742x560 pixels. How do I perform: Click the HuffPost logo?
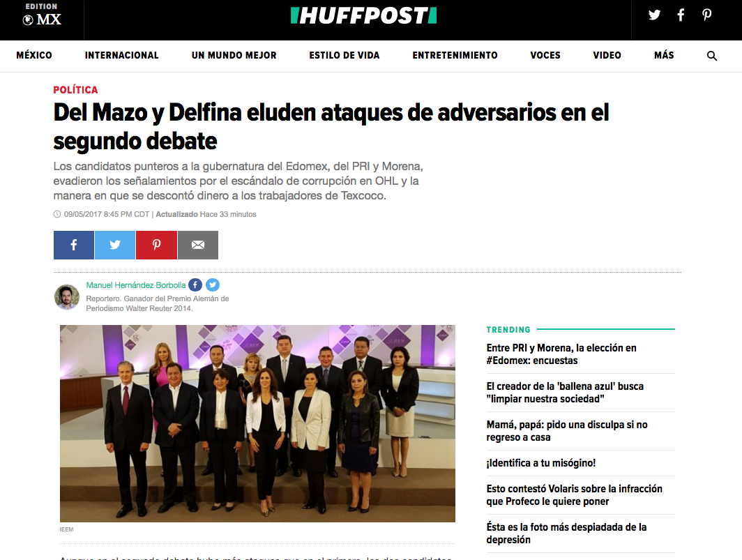click(x=363, y=15)
